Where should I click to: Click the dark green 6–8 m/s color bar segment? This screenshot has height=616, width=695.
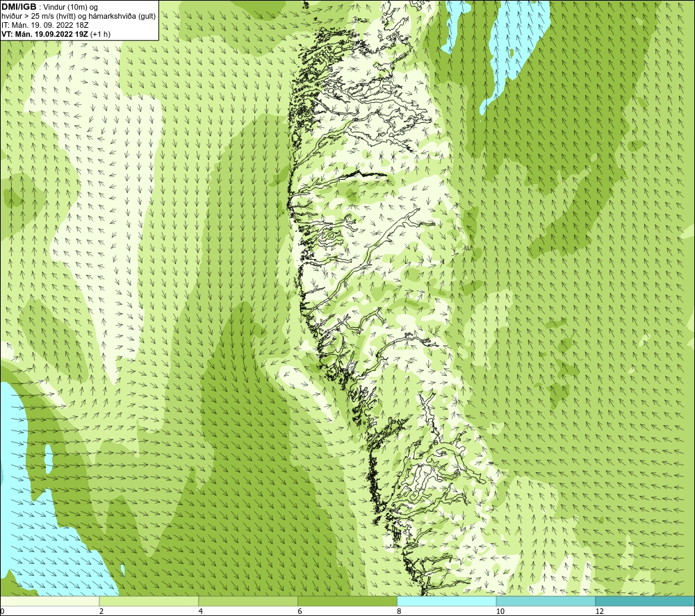(x=347, y=601)
